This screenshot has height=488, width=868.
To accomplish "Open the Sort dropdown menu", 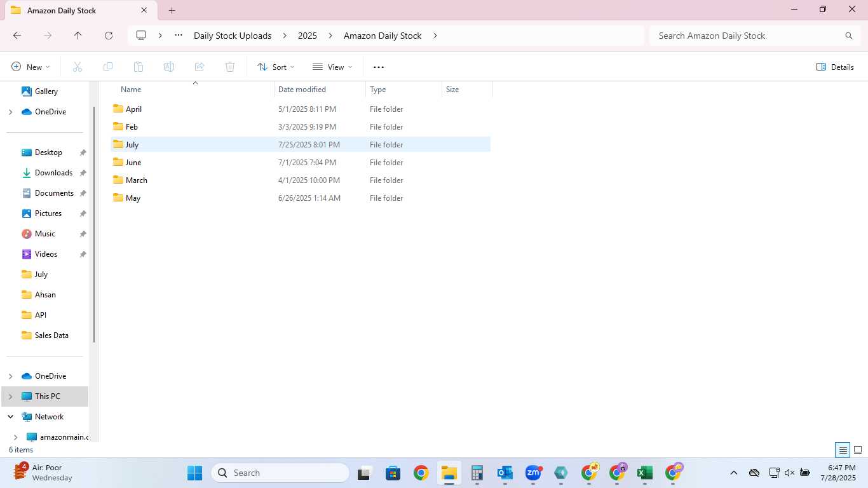I will click(x=276, y=67).
